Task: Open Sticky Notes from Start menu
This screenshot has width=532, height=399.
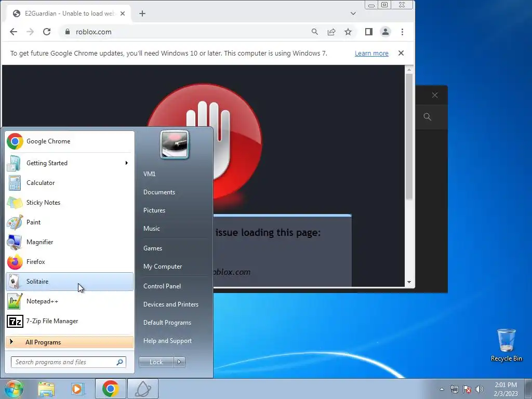Action: point(70,202)
